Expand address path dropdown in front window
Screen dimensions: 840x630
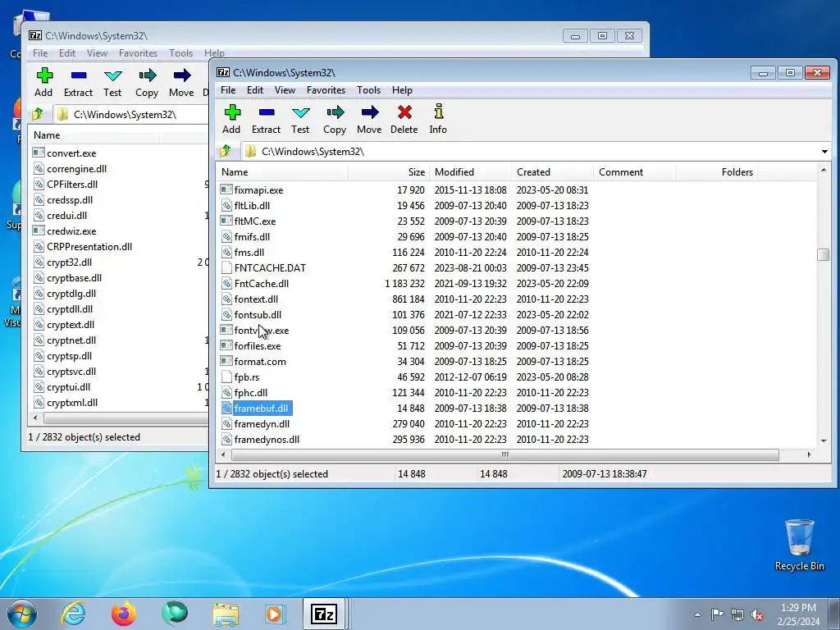point(824,152)
